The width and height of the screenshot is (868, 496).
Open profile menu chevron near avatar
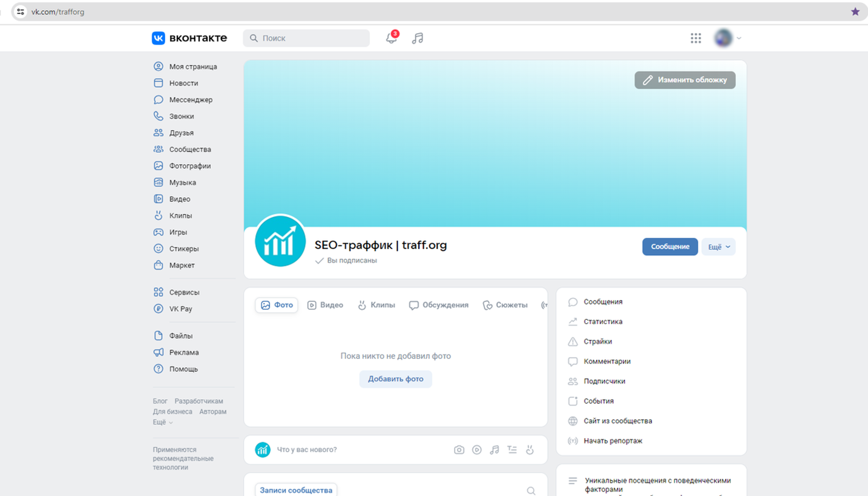click(x=738, y=38)
